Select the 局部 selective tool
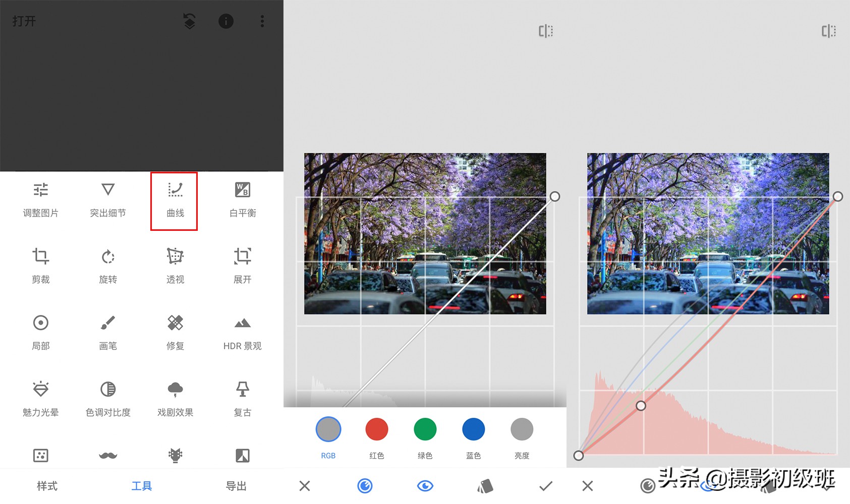This screenshot has width=850, height=504. coord(41,333)
